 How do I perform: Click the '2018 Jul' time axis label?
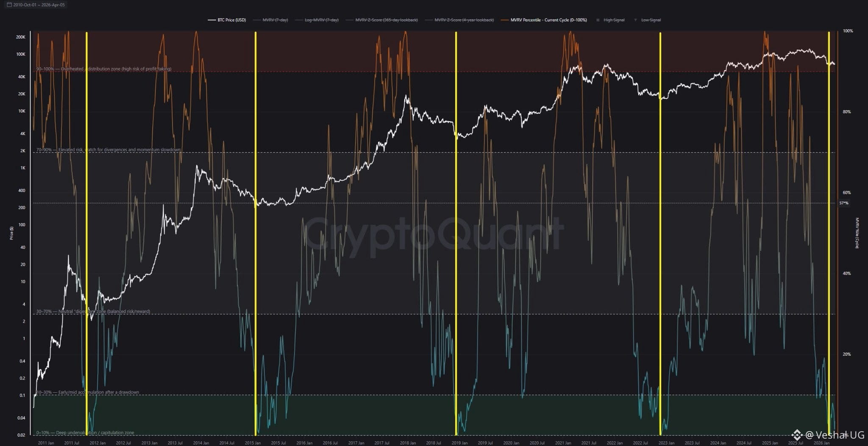[x=434, y=443]
